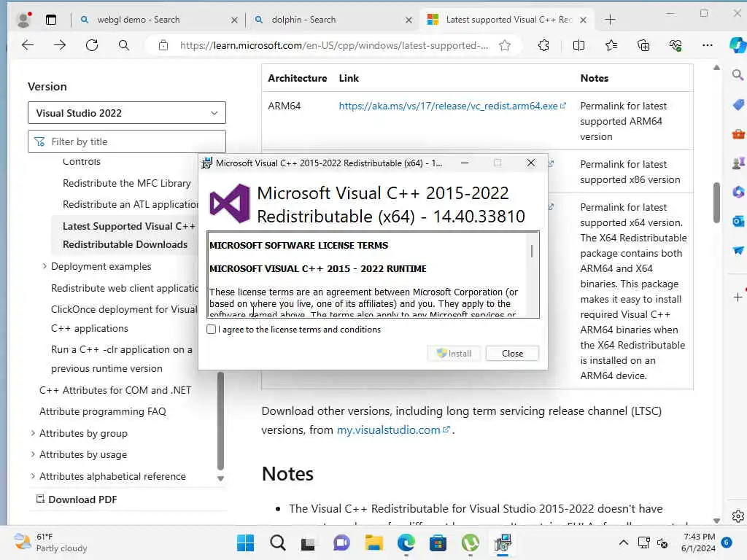Expand Attributes alphabetical reference node
Screen dimensions: 747x560
tap(32, 475)
